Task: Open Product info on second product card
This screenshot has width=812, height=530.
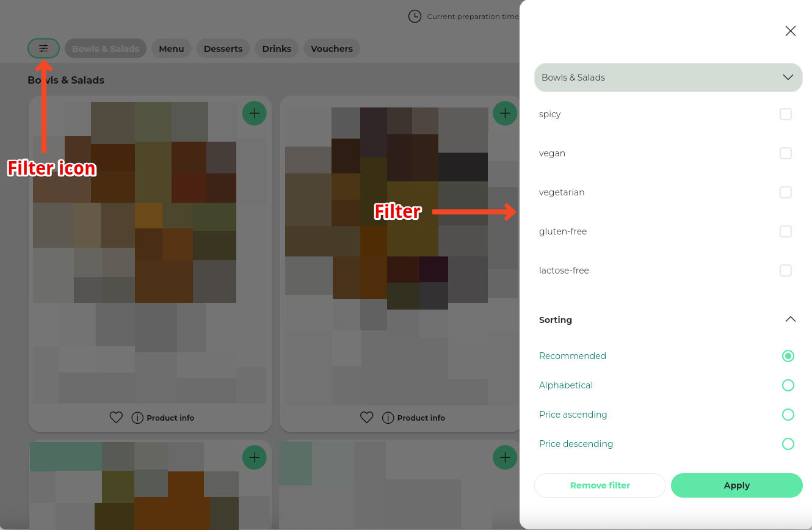Action: (x=414, y=418)
